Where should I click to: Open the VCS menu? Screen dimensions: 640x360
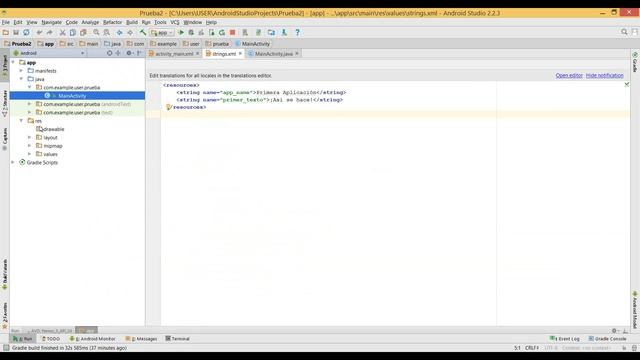175,22
